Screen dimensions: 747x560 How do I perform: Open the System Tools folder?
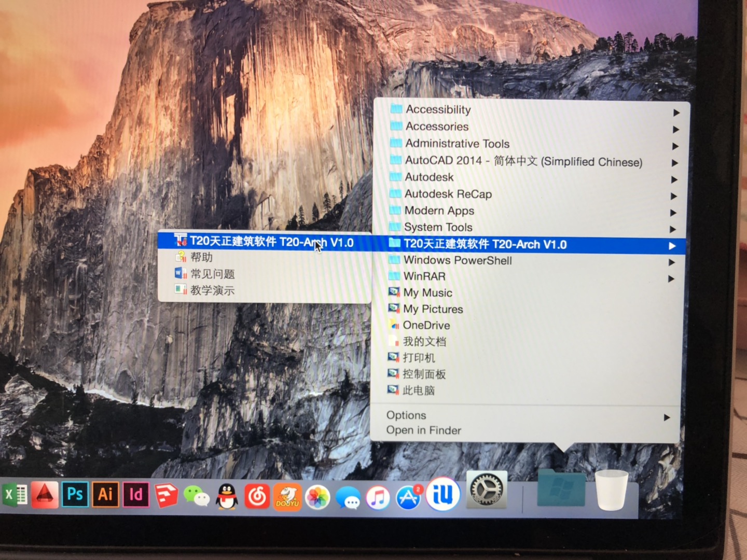point(530,228)
